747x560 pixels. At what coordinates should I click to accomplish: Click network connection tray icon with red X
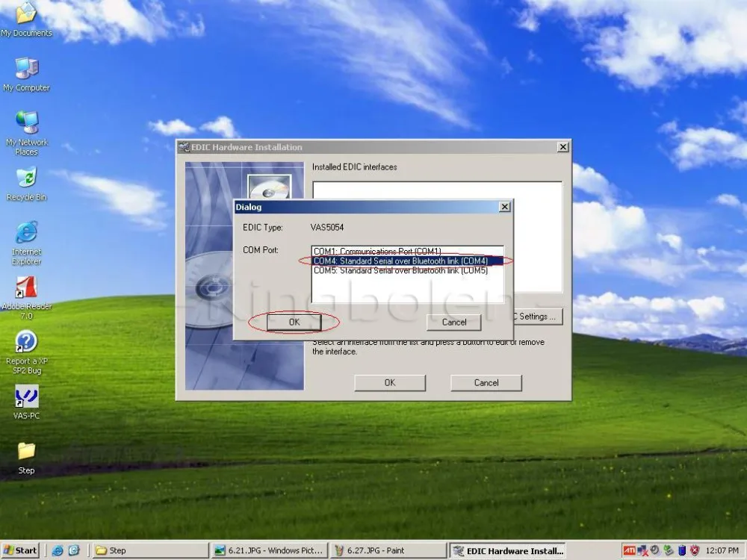point(642,550)
